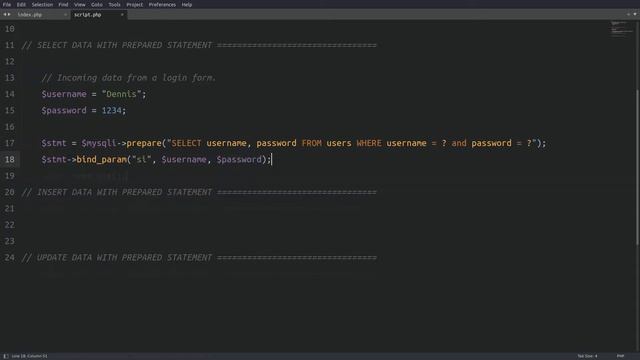This screenshot has height=360, width=640.
Task: Open the File menu
Action: pyautogui.click(x=7, y=4)
